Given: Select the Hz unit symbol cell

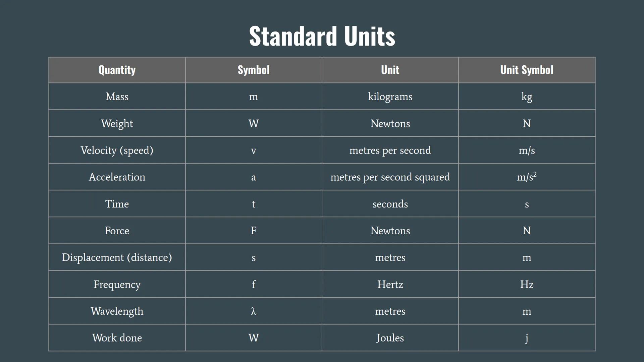Looking at the screenshot, I should click(x=527, y=284).
